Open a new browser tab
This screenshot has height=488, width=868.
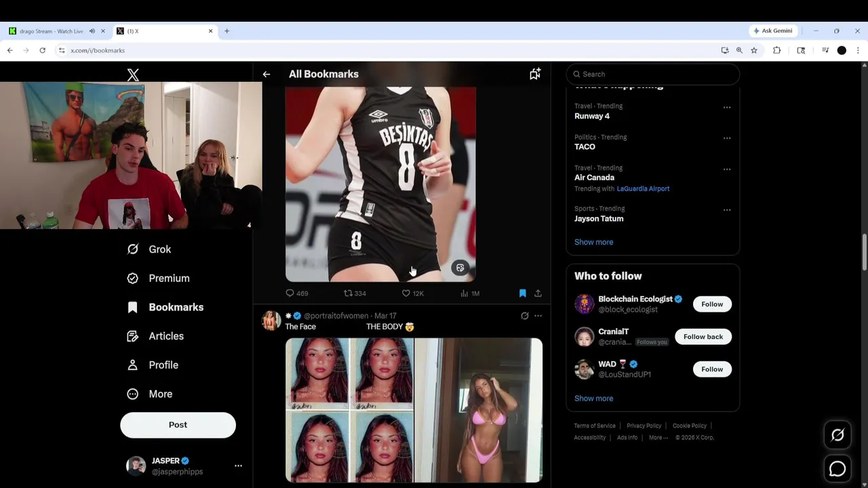pyautogui.click(x=226, y=31)
